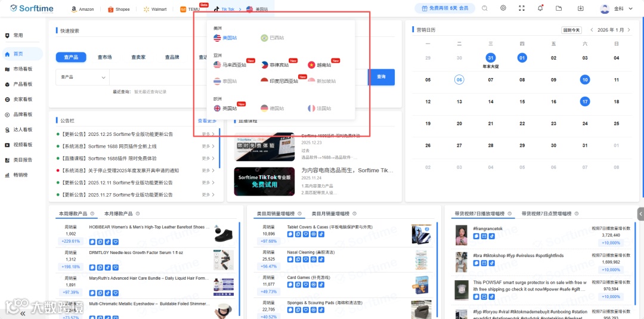
Task: Expand 更多 for 2025.12.25 update notice
Action: point(208,134)
